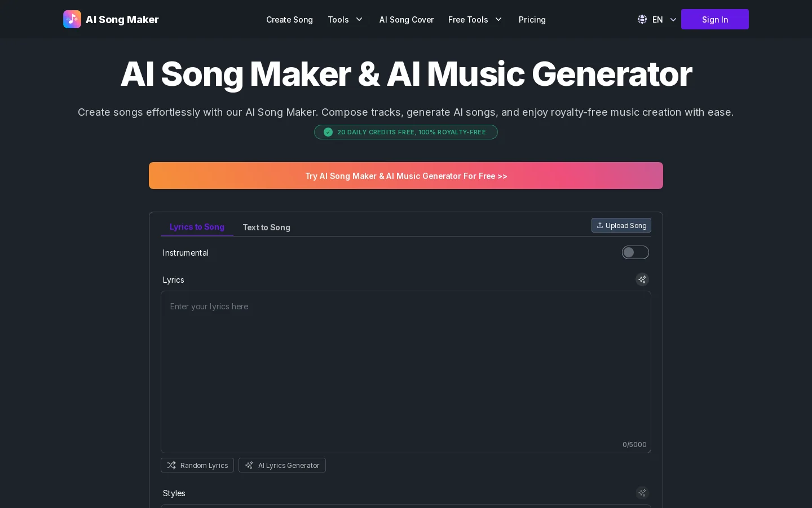Click the AI Song Maker brand name
Screen dimensions: 812x508
pos(122,19)
